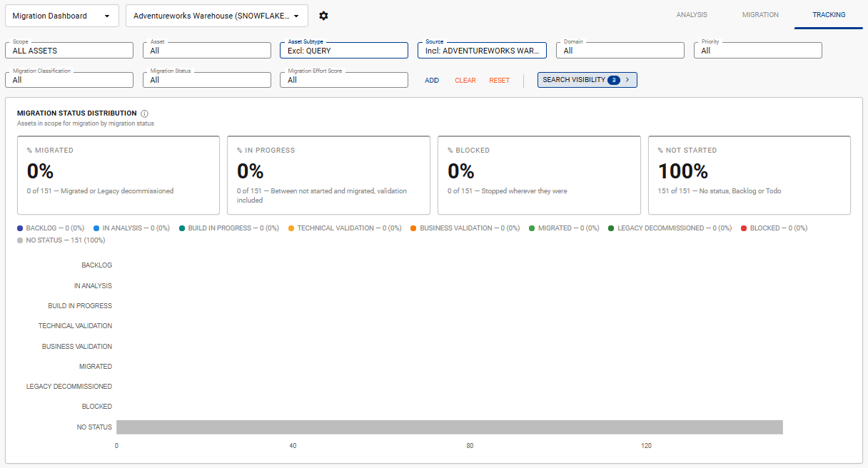Click the Migrated green legend dot

pyautogui.click(x=533, y=228)
